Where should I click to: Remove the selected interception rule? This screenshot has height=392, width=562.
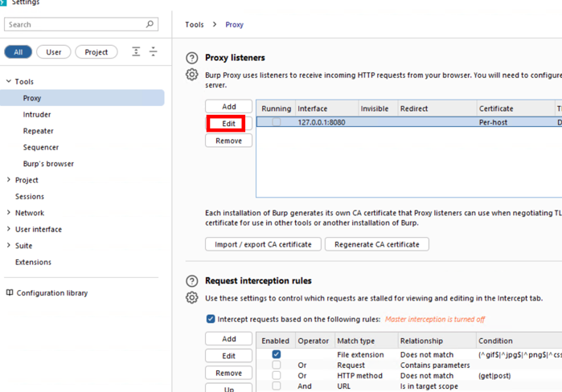click(x=228, y=373)
